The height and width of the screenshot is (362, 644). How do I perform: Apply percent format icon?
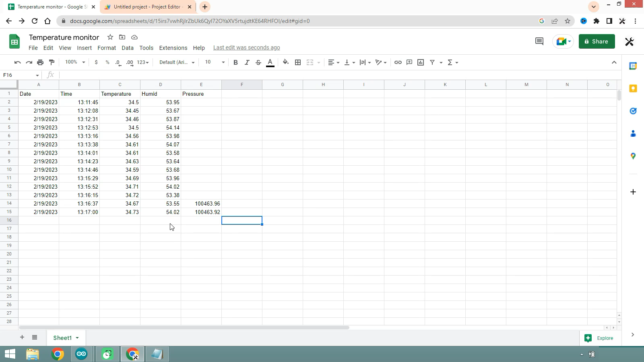107,62
